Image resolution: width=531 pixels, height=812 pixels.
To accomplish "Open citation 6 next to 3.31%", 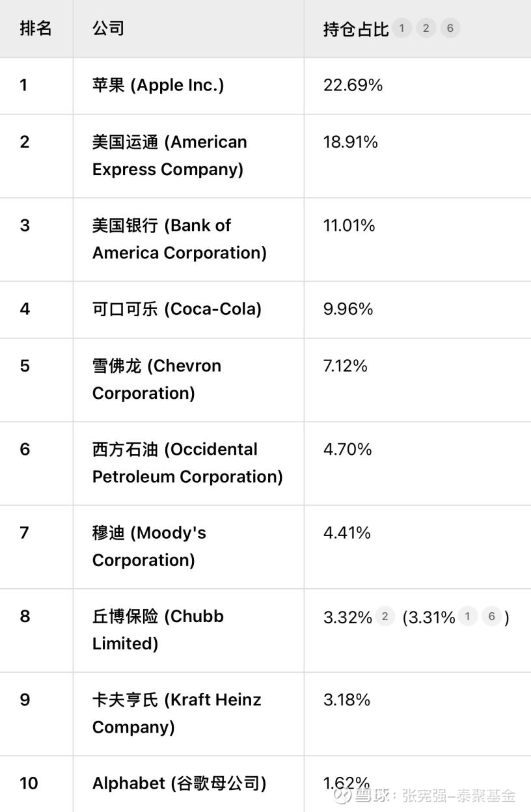I will [x=491, y=616].
